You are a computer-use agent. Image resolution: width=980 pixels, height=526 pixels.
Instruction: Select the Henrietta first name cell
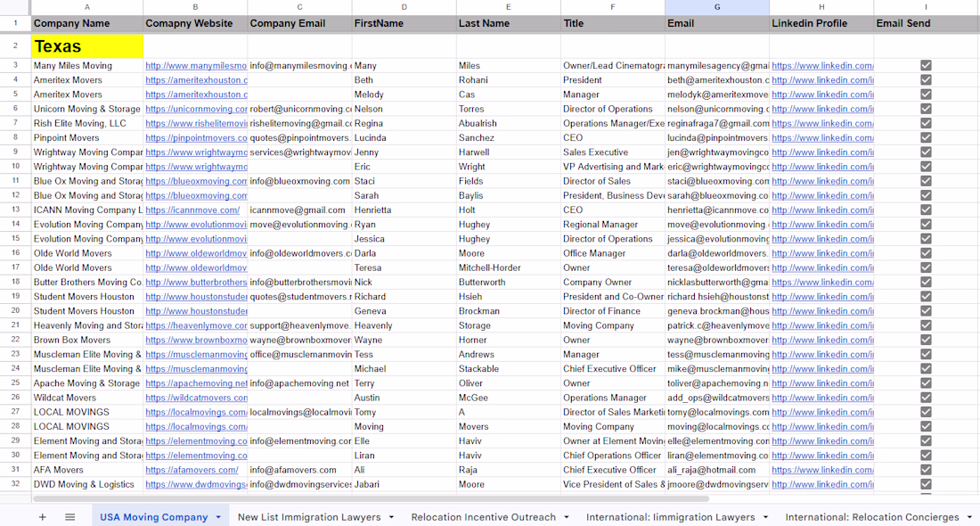(404, 210)
